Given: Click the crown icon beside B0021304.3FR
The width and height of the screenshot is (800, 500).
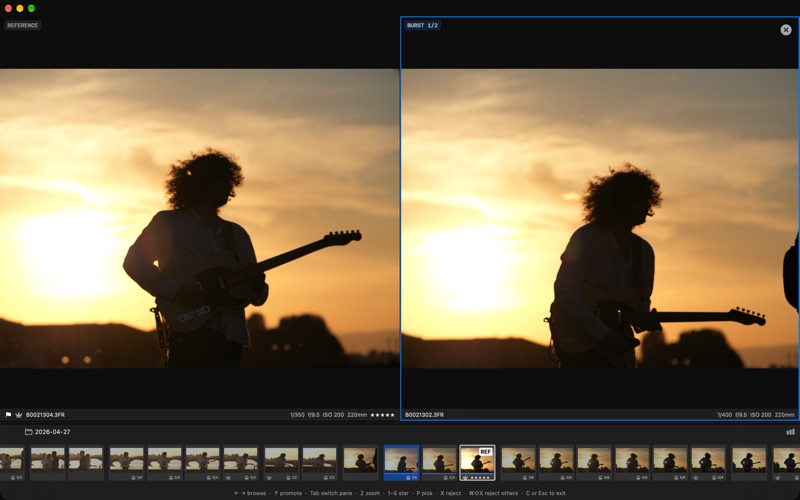Looking at the screenshot, I should pos(19,415).
